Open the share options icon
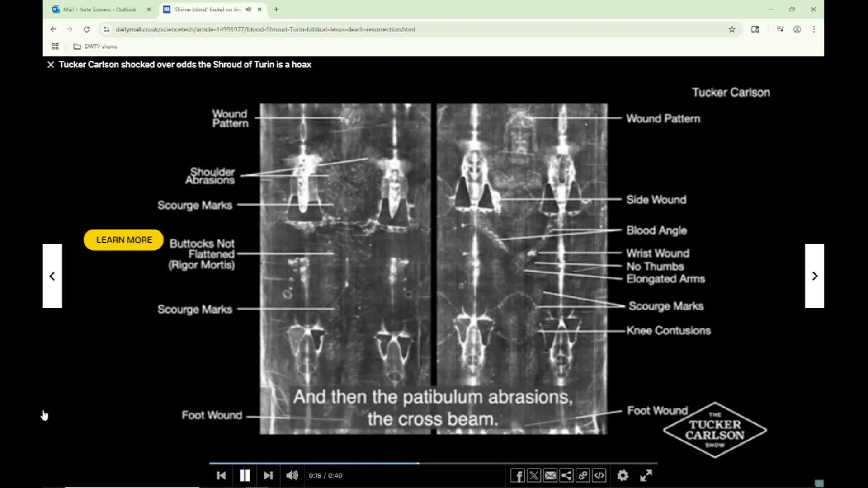 point(566,475)
